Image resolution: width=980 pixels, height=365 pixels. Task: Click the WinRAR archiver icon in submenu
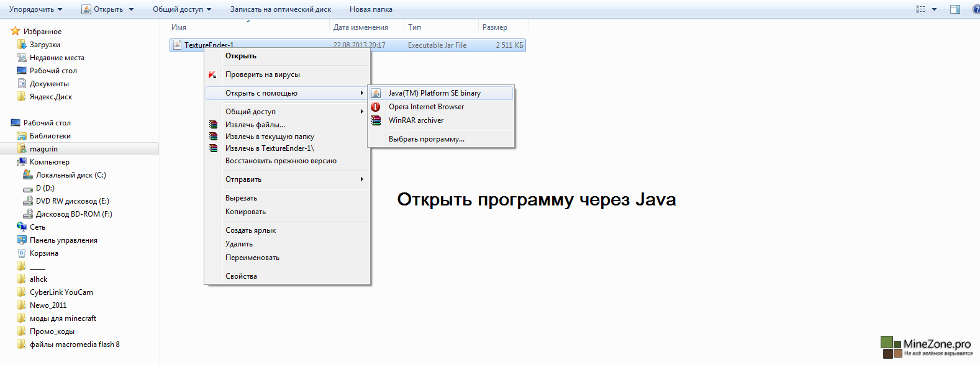point(376,120)
